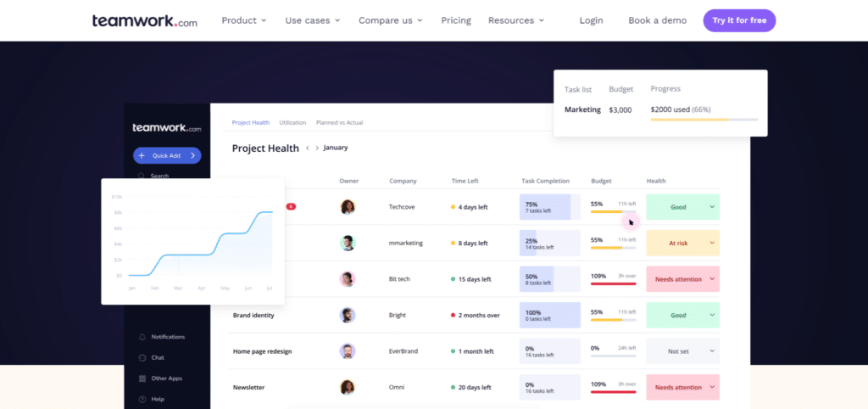Go to previous month arrow
The width and height of the screenshot is (868, 409).
point(308,148)
